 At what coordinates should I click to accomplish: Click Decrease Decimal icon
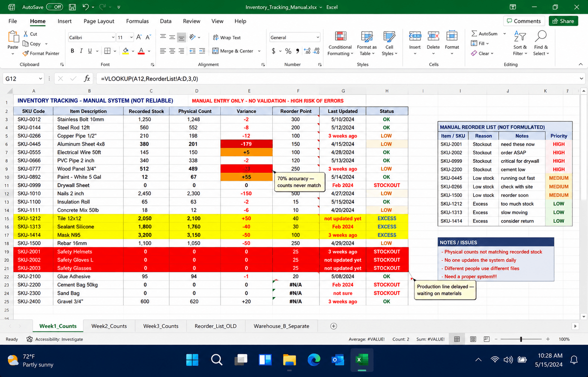coord(316,51)
